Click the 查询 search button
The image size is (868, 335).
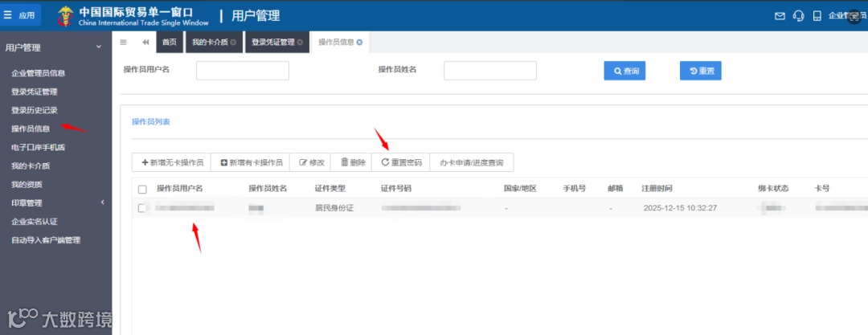click(x=624, y=71)
